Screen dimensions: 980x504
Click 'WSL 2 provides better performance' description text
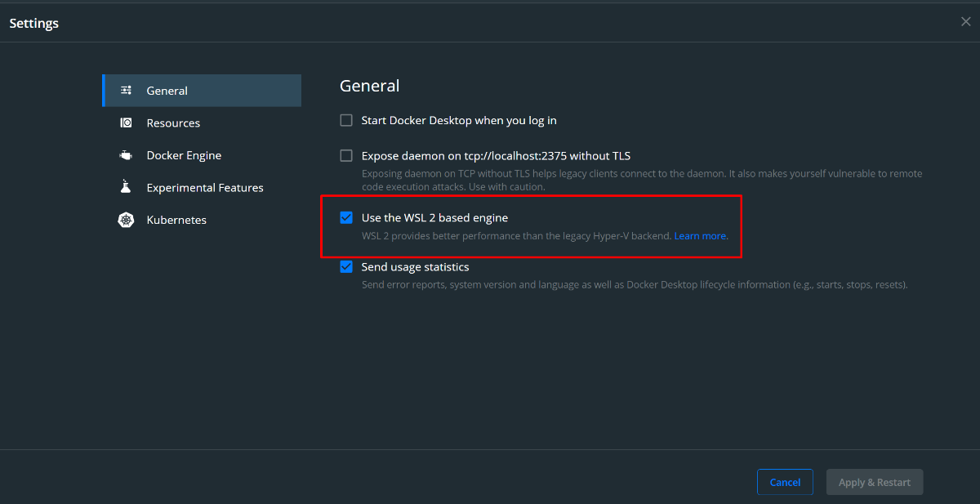pyautogui.click(x=517, y=236)
